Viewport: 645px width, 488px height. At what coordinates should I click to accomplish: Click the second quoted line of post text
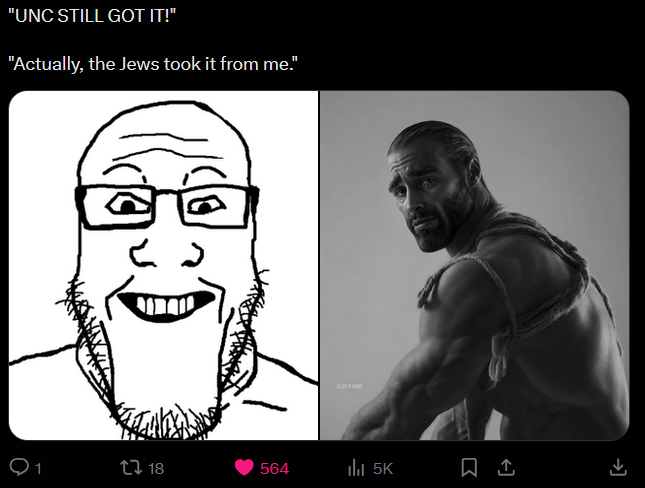(153, 64)
